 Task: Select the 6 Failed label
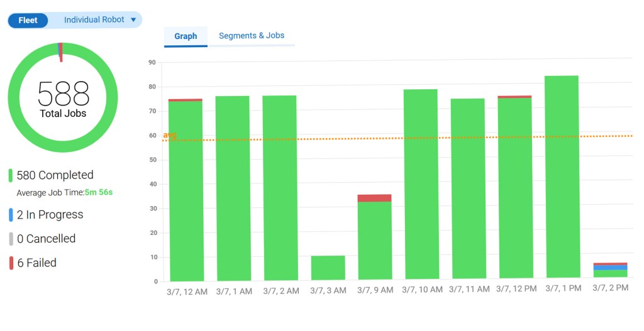[36, 263]
